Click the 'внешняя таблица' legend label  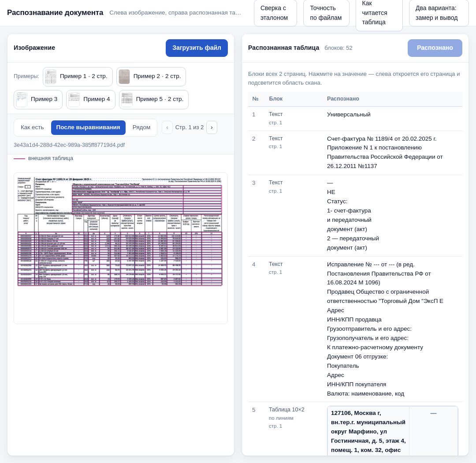click(x=50, y=159)
